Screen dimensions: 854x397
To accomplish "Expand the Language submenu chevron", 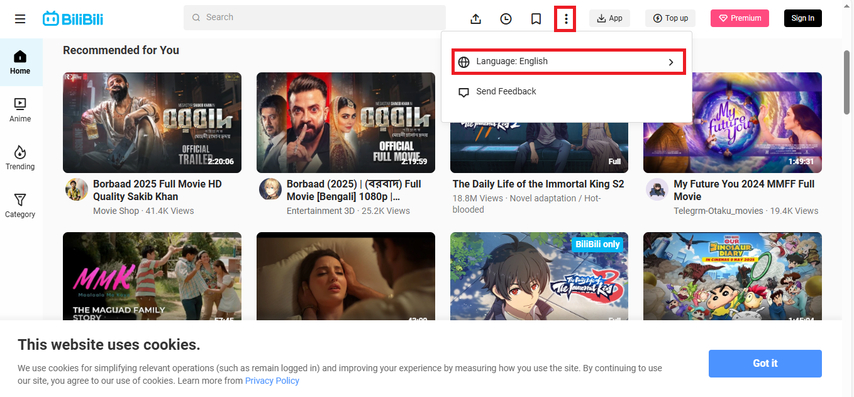I will click(671, 62).
